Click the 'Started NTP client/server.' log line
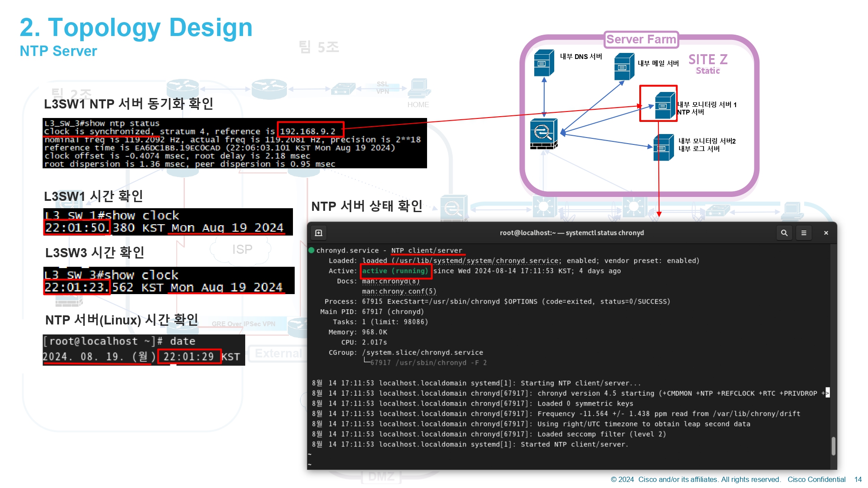This screenshot has width=868, height=488. pyautogui.click(x=470, y=445)
